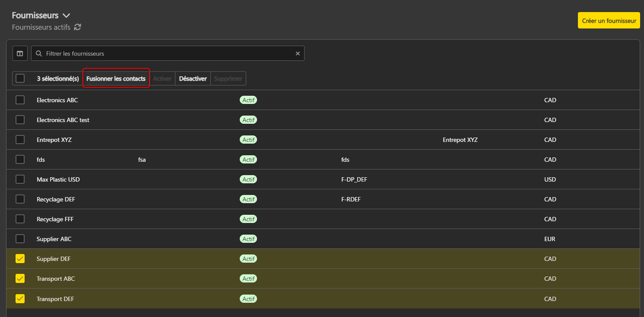Click the Supprimer action

(228, 78)
